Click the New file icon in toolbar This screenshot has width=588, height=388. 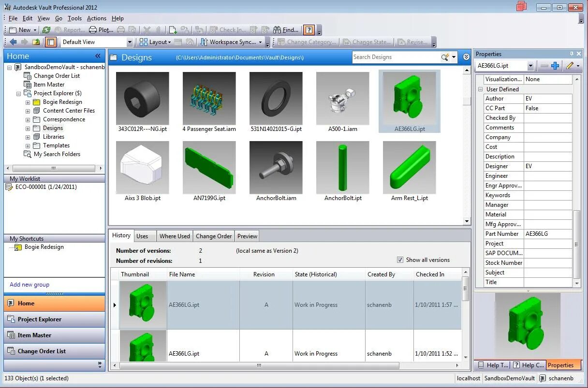13,30
